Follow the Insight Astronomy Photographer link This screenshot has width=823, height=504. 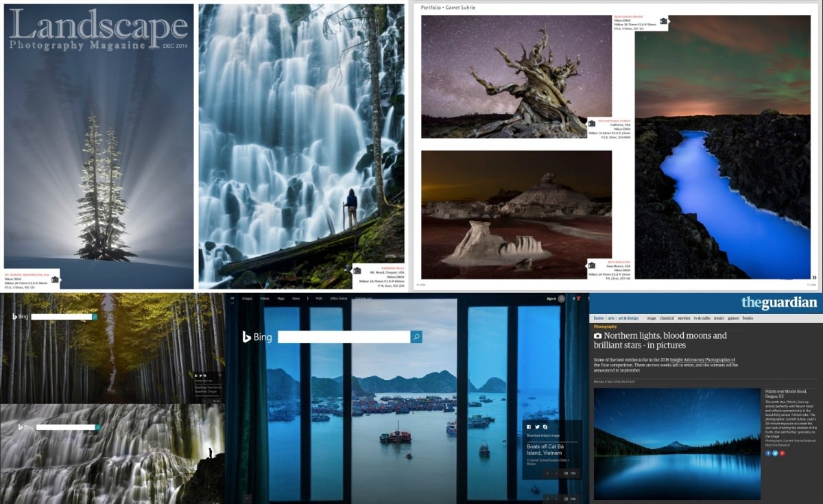coord(702,359)
